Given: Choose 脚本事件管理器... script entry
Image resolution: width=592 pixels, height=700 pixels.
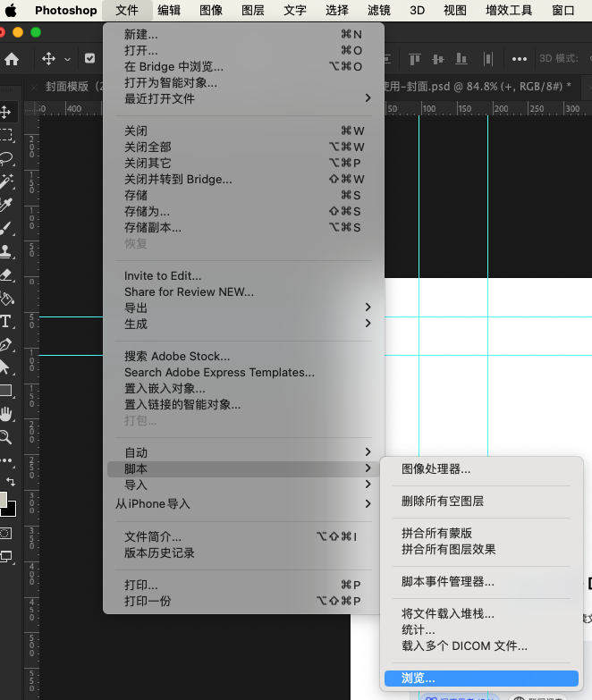Looking at the screenshot, I should point(481,582).
